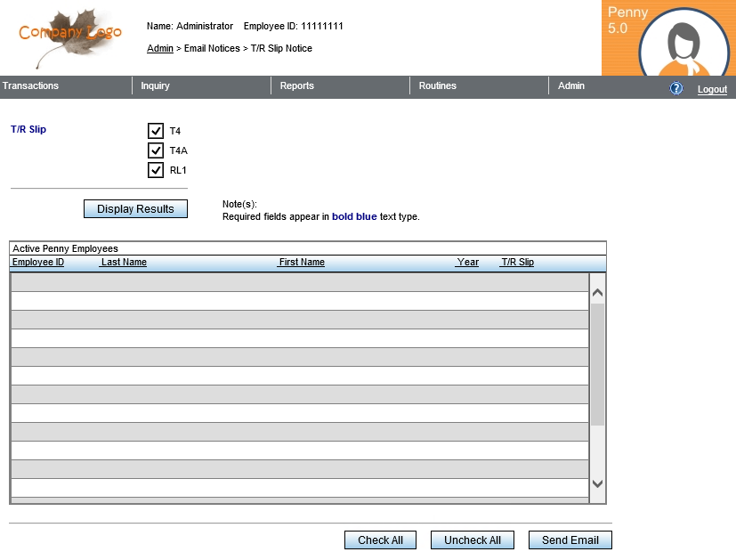Follow the Admin breadcrumb link
The width and height of the screenshot is (736, 560).
[160, 49]
